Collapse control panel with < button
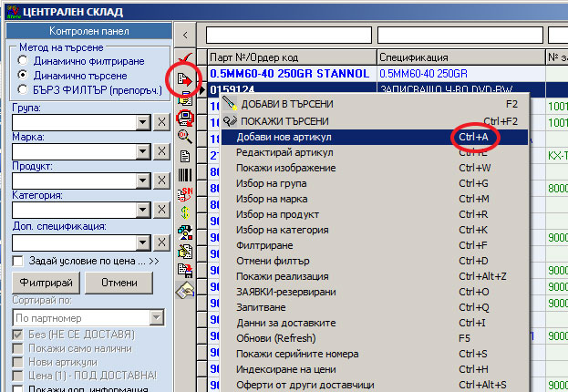The width and height of the screenshot is (568, 392). 185,35
